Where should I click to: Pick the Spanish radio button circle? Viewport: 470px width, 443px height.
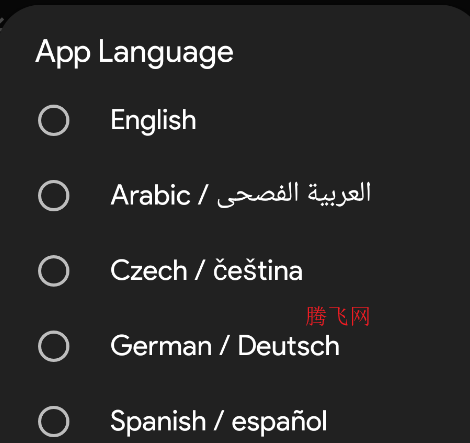pos(53,422)
